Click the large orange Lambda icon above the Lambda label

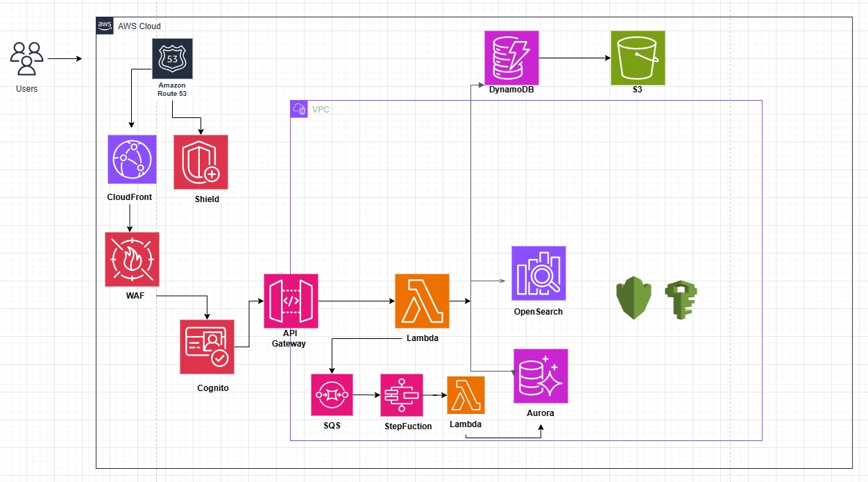[x=422, y=301]
